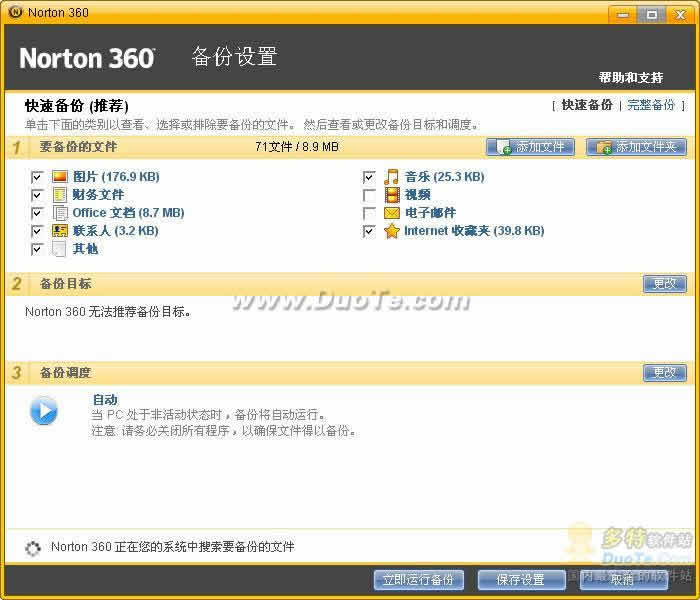The image size is (700, 600).
Task: Click 'Norton 360 正在您的系统中搜索' status text
Action: pos(173,547)
